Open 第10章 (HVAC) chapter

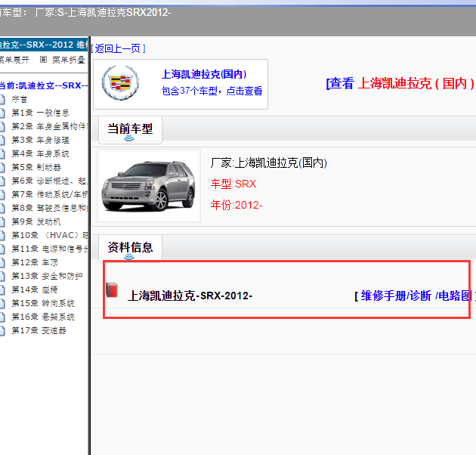click(50, 235)
